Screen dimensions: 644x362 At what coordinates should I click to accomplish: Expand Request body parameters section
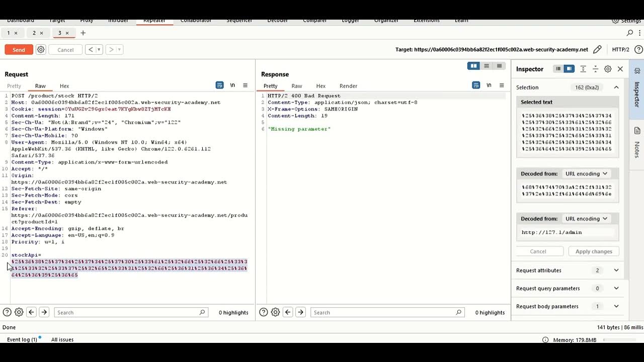[x=568, y=306]
